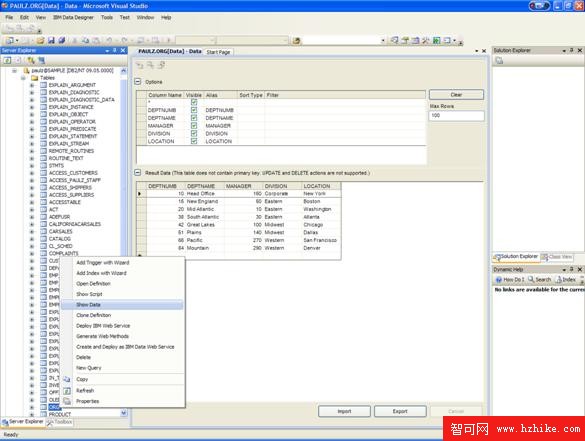
Task: Click the green Start Page toolbar icon
Action: click(x=436, y=40)
